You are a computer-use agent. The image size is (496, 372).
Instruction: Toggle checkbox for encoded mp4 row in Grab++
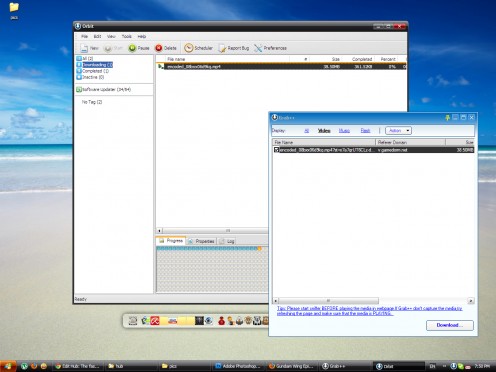click(x=276, y=150)
